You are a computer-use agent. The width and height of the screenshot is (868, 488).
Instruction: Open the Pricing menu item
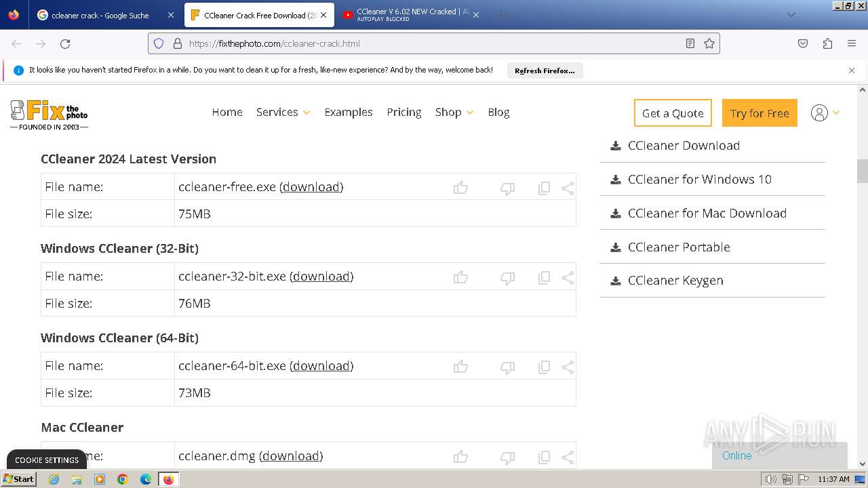tap(404, 113)
